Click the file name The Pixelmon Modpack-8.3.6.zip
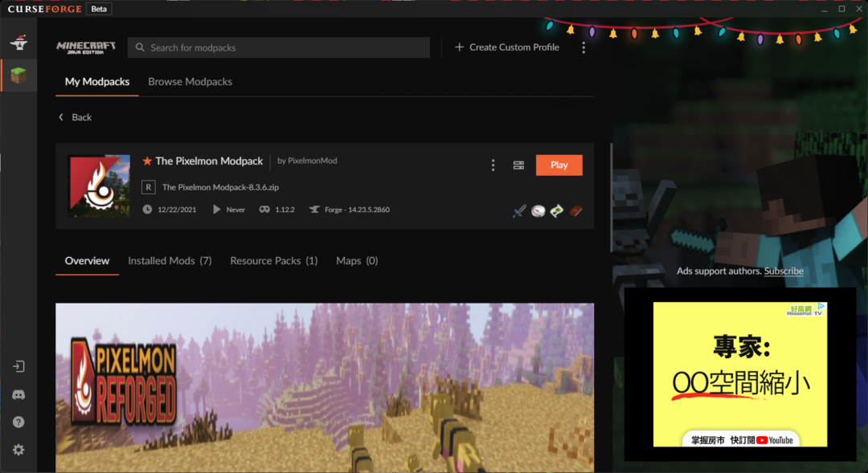Screen dimensions: 868x473 click(220, 187)
